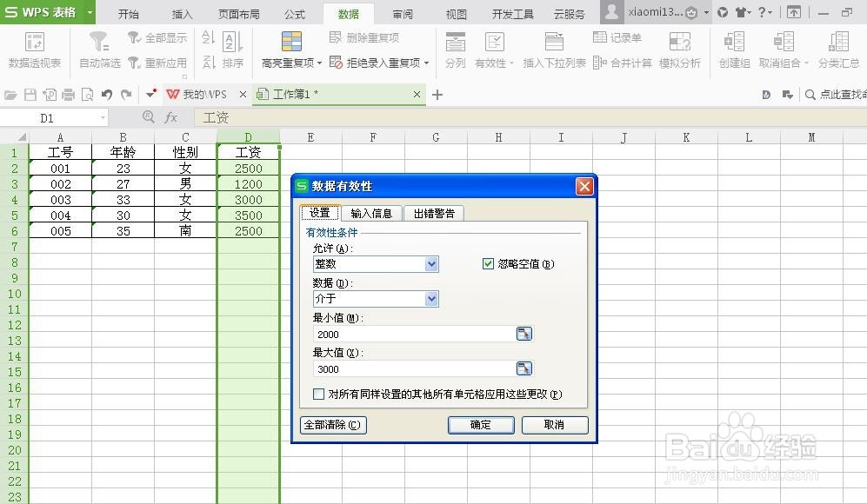Viewport: 867px width, 504px height.
Task: Check apply changes to all similar cells
Action: (x=319, y=394)
